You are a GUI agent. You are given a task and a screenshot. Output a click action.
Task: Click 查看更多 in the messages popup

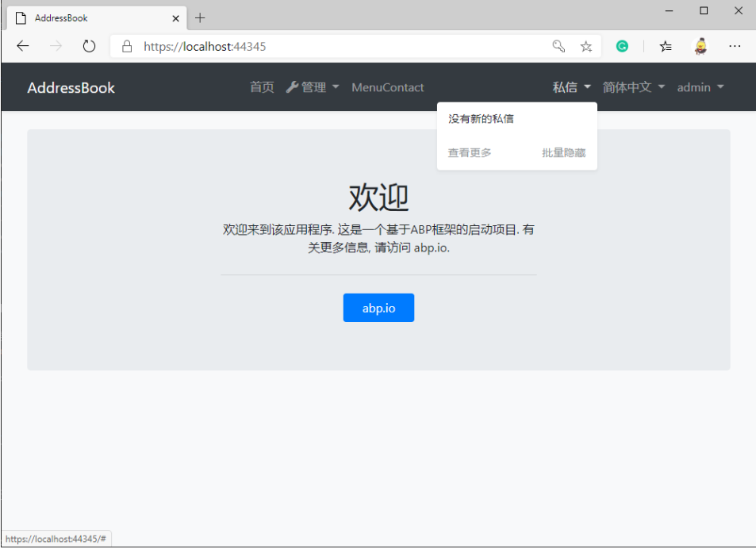[469, 153]
